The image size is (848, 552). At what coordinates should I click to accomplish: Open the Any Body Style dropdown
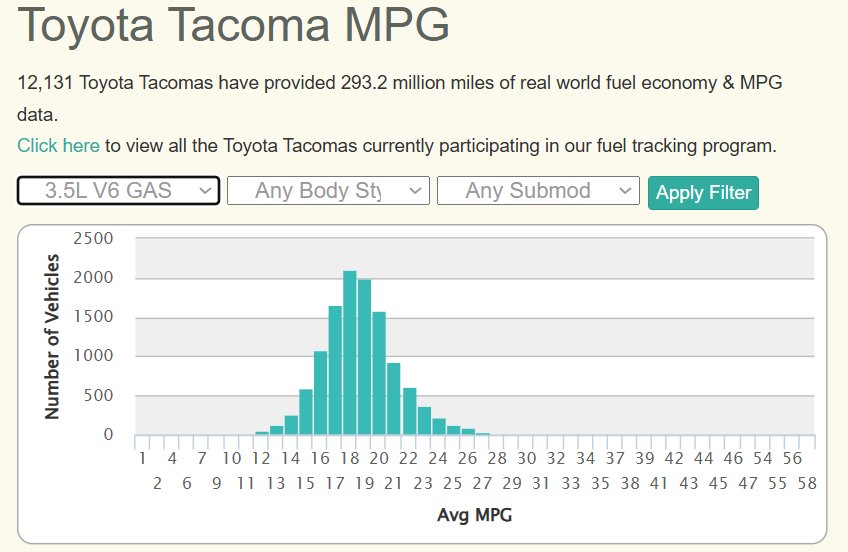click(x=328, y=190)
